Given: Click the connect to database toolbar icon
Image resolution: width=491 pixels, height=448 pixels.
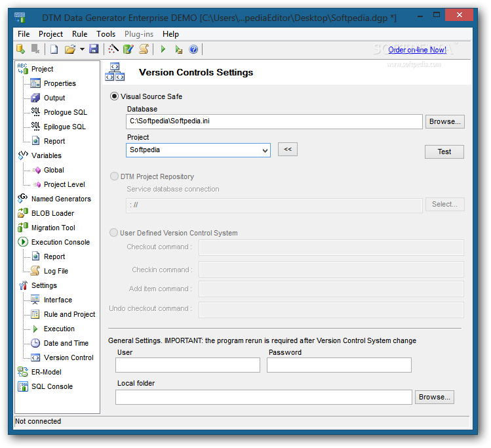Looking at the screenshot, I should (21, 49).
